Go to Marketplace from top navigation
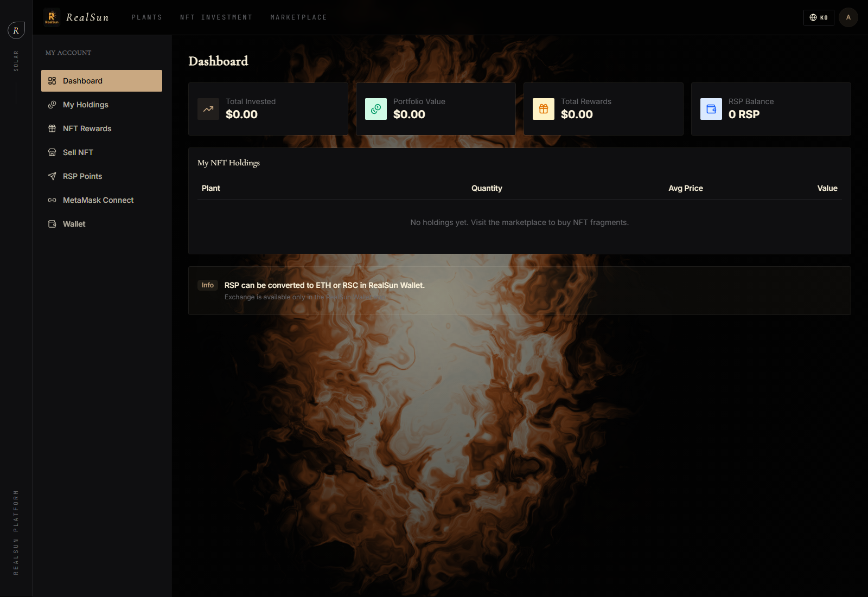The height and width of the screenshot is (597, 868). point(299,17)
